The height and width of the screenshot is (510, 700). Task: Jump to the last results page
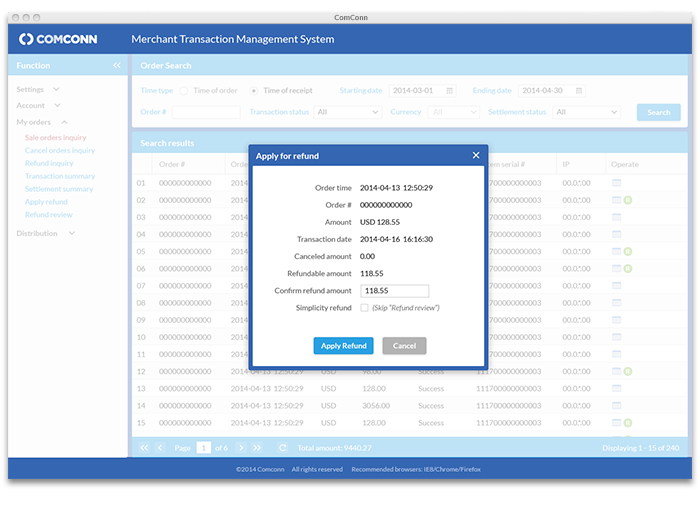257,448
